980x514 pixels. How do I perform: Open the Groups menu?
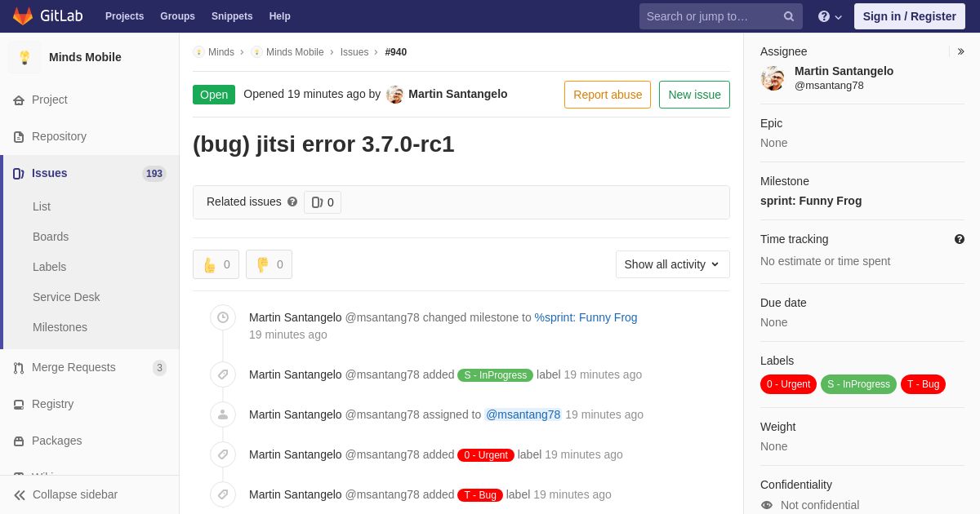click(177, 16)
